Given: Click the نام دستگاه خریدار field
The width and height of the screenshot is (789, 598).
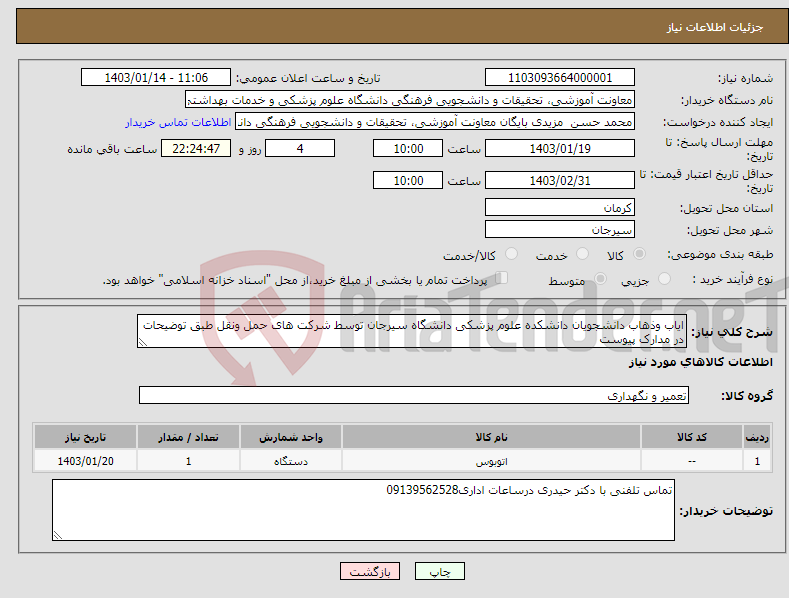Looking at the screenshot, I should tap(410, 100).
